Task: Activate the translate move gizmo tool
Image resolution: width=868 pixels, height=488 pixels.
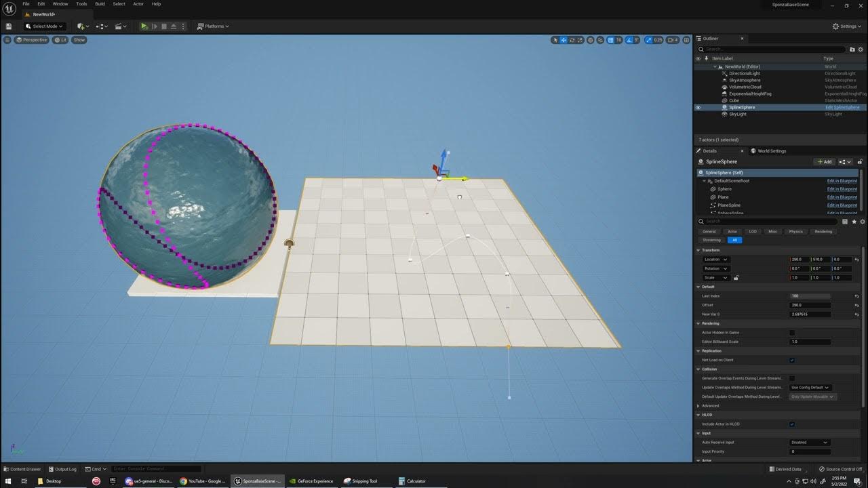Action: 564,40
